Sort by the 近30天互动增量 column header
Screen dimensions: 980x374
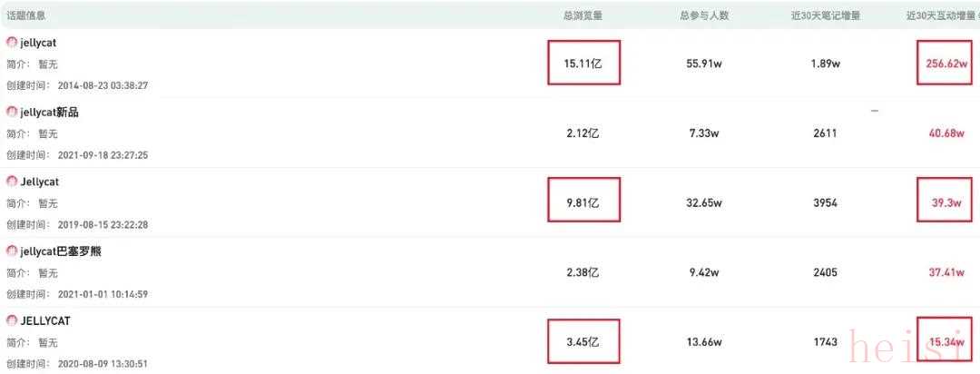pos(940,15)
